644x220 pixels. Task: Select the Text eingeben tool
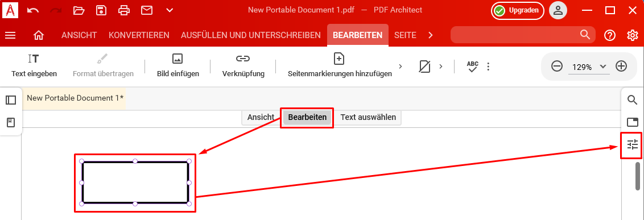coord(34,66)
